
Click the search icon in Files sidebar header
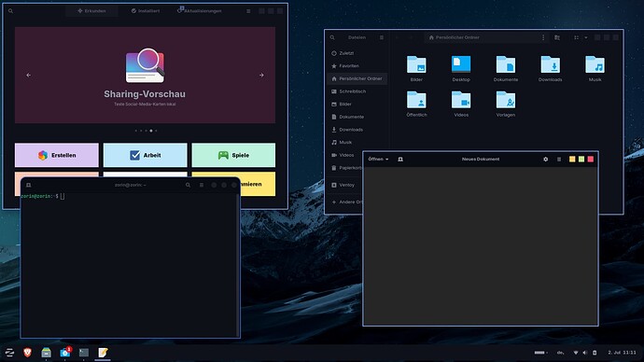tap(332, 37)
